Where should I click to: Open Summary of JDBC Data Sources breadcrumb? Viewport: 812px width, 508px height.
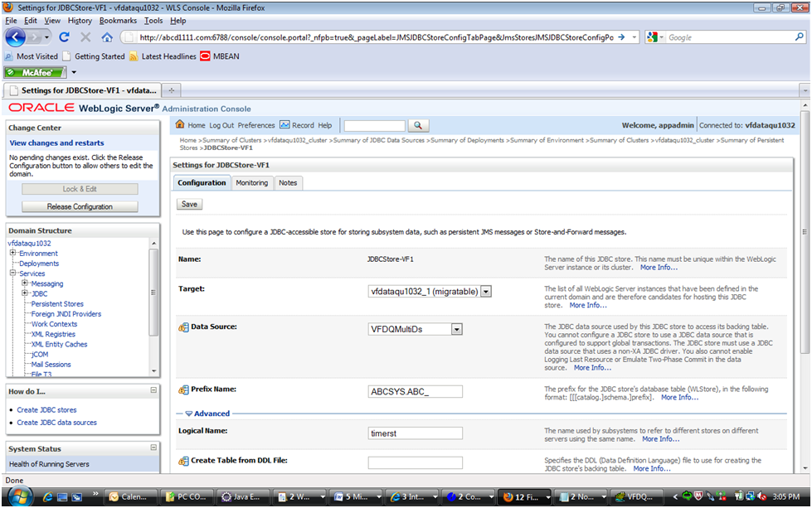coord(378,140)
